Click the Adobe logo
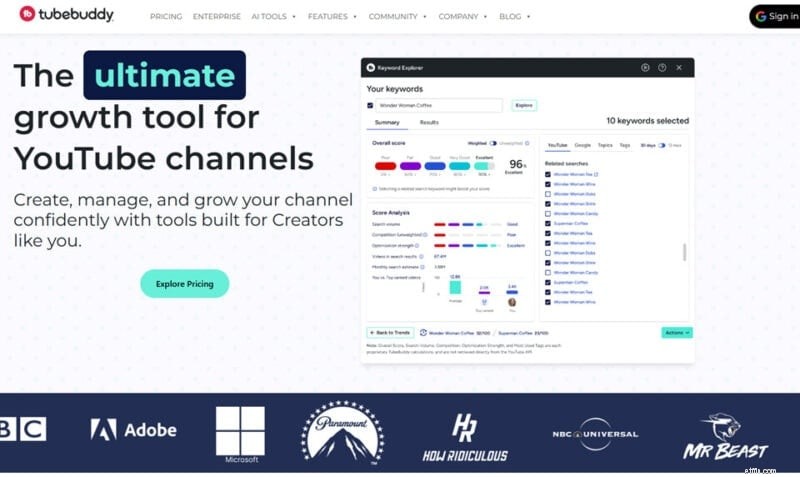 (134, 430)
